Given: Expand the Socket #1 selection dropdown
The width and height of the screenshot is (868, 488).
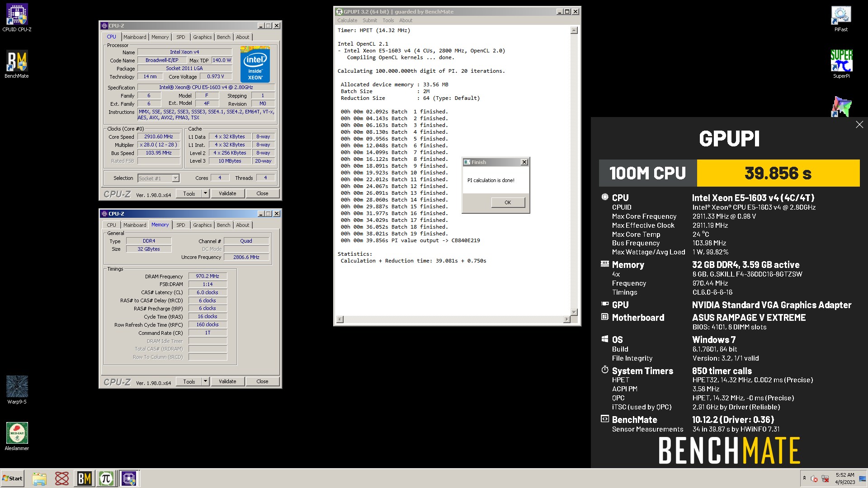Looking at the screenshot, I should (x=175, y=178).
